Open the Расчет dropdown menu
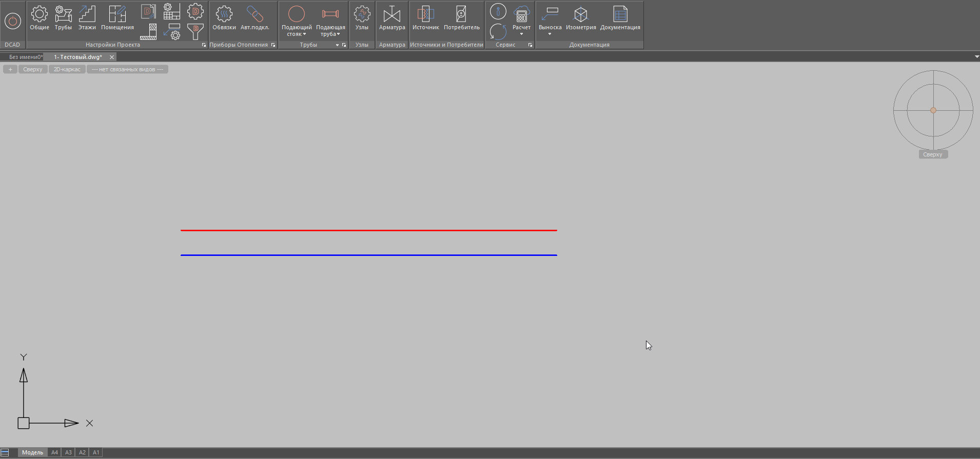 pos(521,34)
